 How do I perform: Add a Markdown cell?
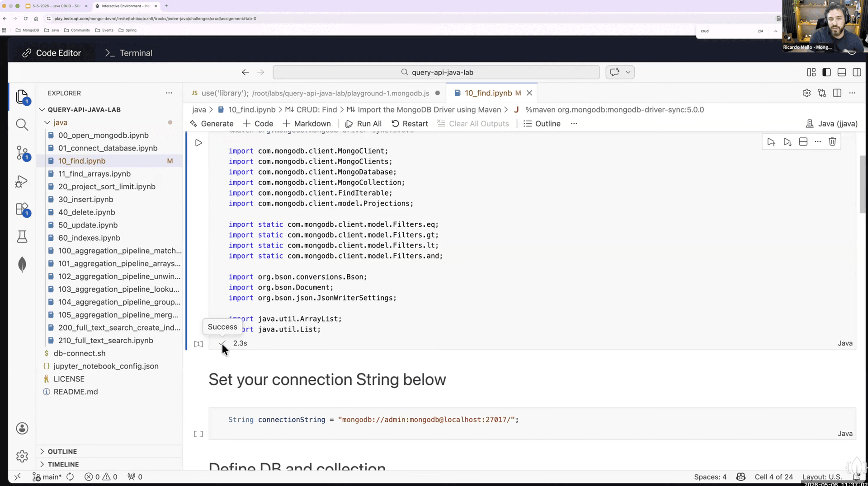(x=307, y=124)
